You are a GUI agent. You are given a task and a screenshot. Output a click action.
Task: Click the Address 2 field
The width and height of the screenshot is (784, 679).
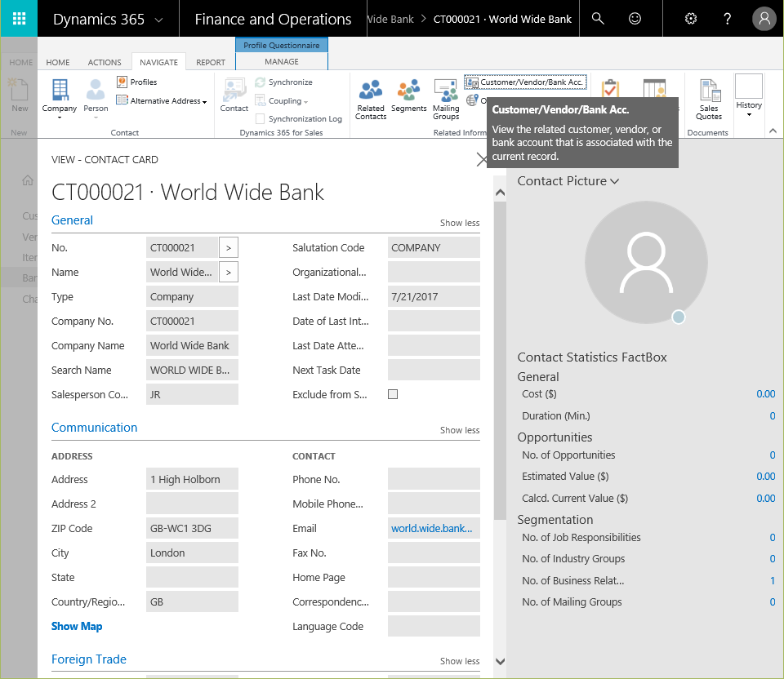coord(192,504)
